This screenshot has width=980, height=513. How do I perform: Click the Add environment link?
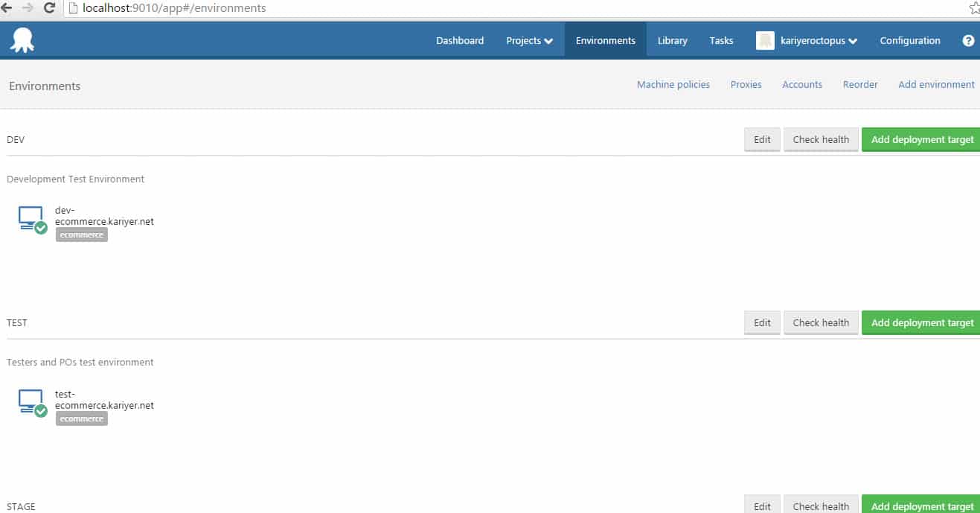tap(936, 85)
